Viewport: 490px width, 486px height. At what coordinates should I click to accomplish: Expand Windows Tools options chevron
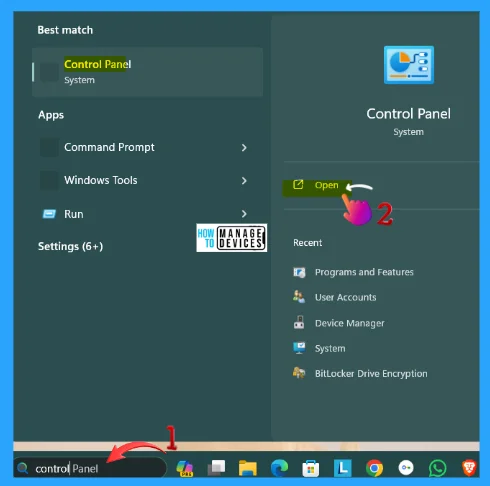[x=244, y=181]
